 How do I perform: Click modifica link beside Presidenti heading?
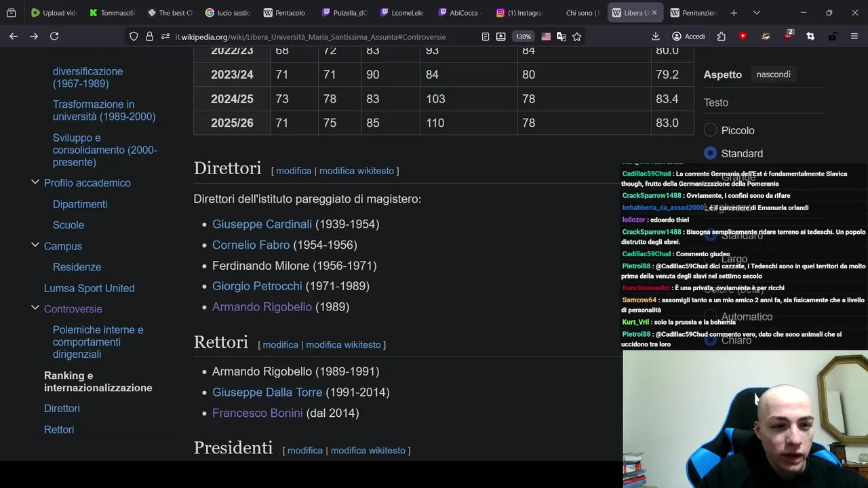pyautogui.click(x=305, y=450)
